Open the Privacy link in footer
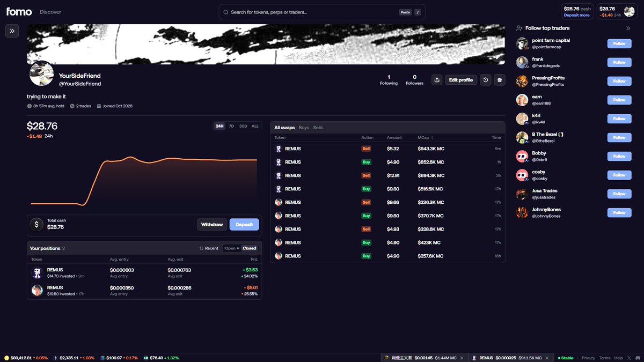The width and height of the screenshot is (644, 362). coord(588,358)
